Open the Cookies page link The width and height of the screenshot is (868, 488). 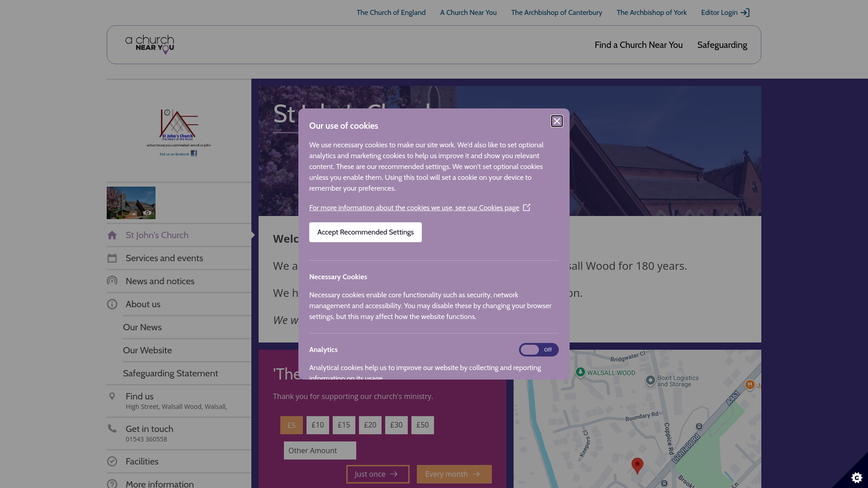coord(414,208)
